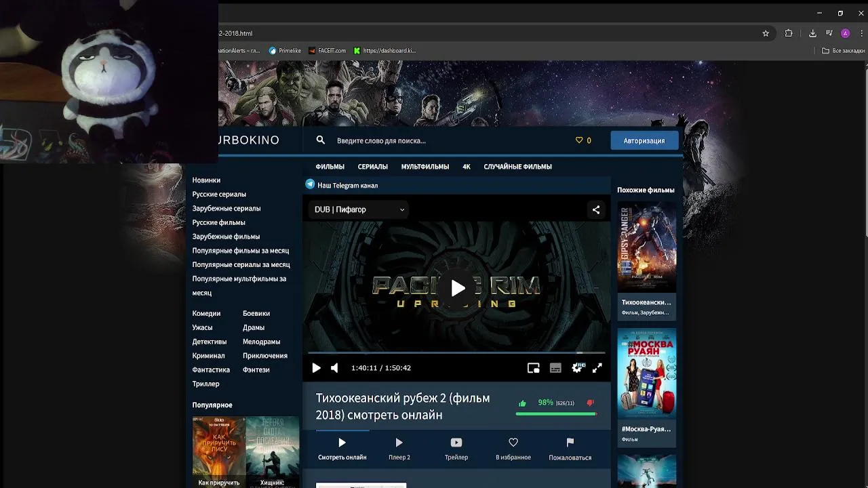Open 4K menu item
The width and height of the screenshot is (868, 488).
(467, 167)
